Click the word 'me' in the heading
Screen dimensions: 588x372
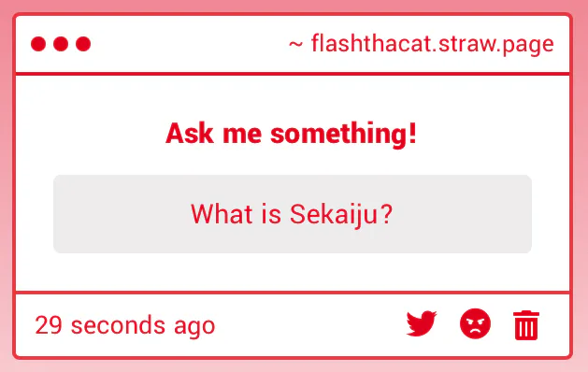point(242,135)
